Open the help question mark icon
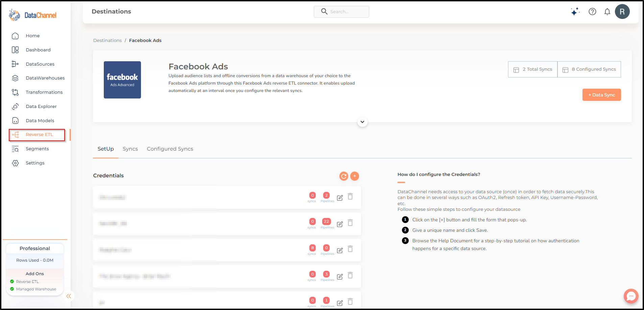This screenshot has height=310, width=644. pos(592,12)
